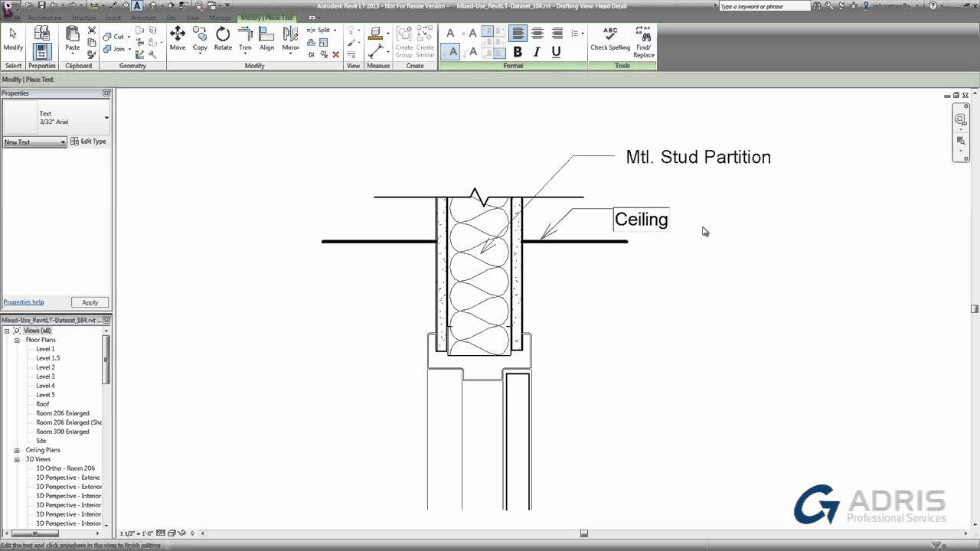Open Find/Replace tool
The height and width of the screenshot is (551, 980).
click(644, 42)
